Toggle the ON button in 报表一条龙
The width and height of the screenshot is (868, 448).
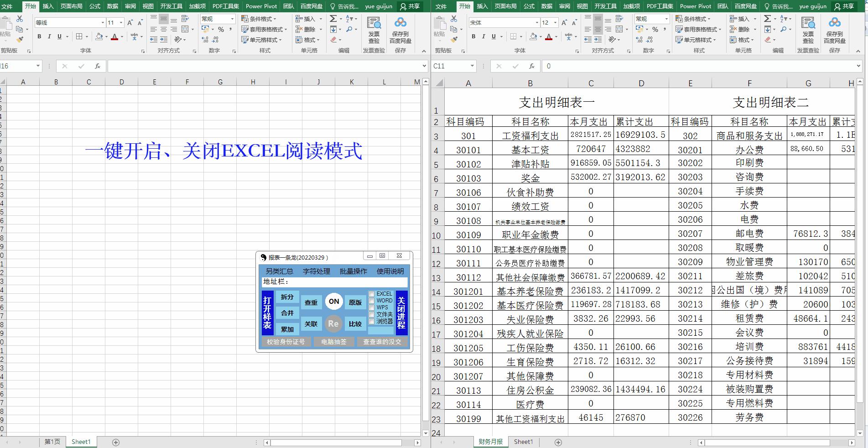(x=333, y=301)
